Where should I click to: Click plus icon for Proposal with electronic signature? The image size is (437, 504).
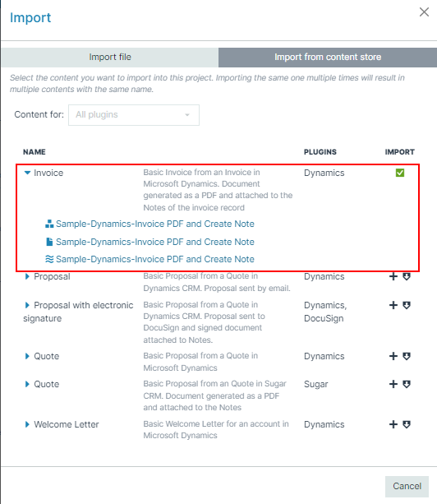(393, 305)
